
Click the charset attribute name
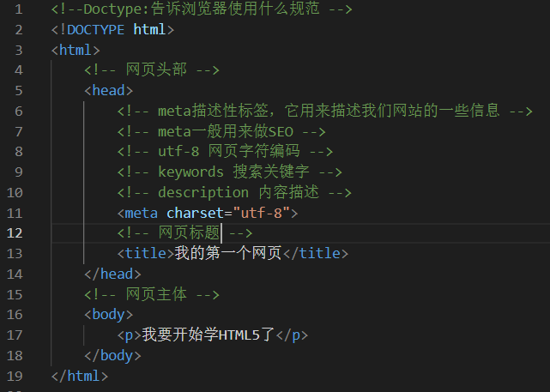(x=194, y=213)
